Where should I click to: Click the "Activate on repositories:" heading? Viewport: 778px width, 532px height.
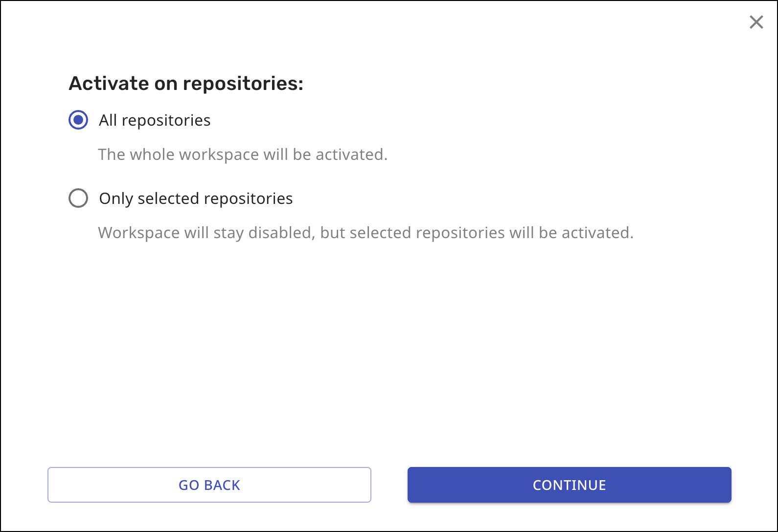(186, 83)
